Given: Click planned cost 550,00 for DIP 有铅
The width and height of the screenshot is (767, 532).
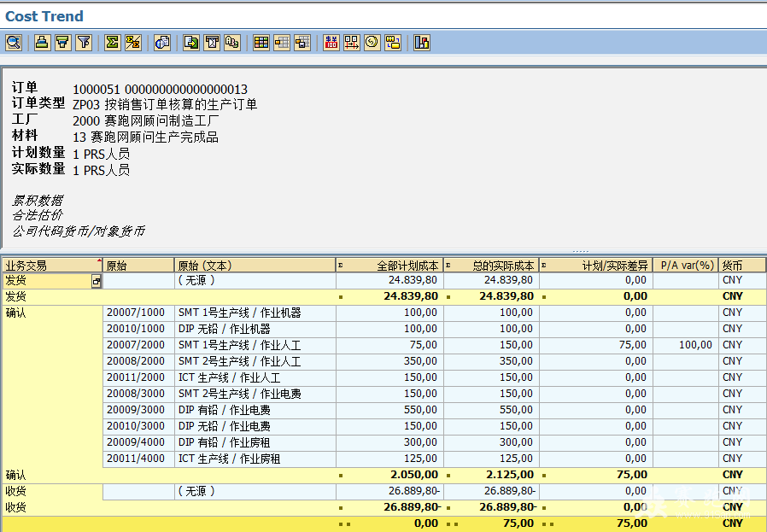Looking at the screenshot, I should point(421,410).
